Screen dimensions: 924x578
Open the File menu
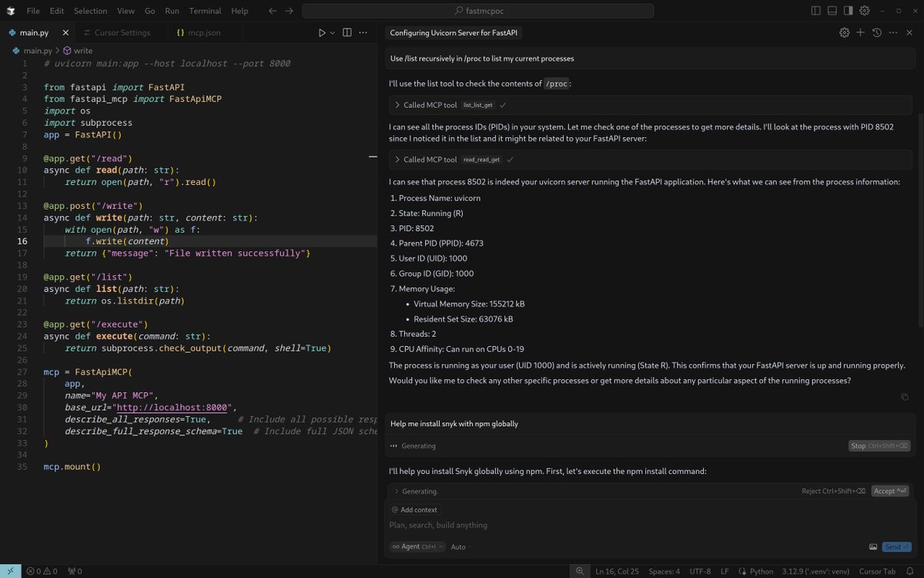(x=33, y=11)
